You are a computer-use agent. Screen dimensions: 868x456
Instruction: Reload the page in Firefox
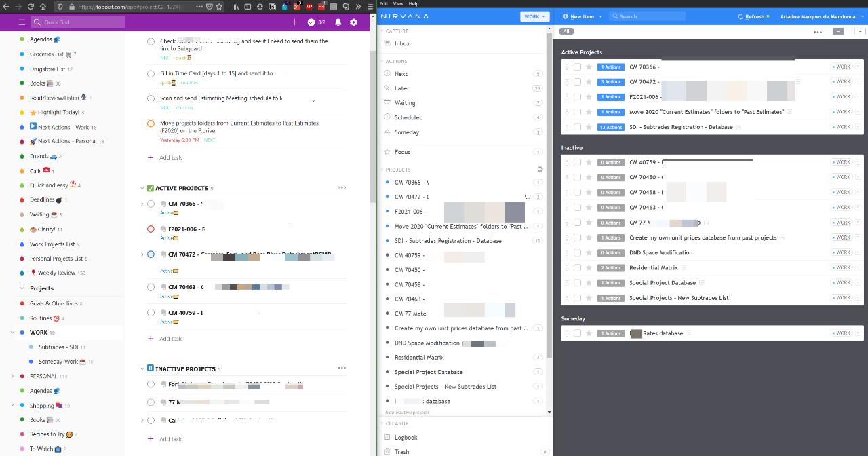pos(31,6)
